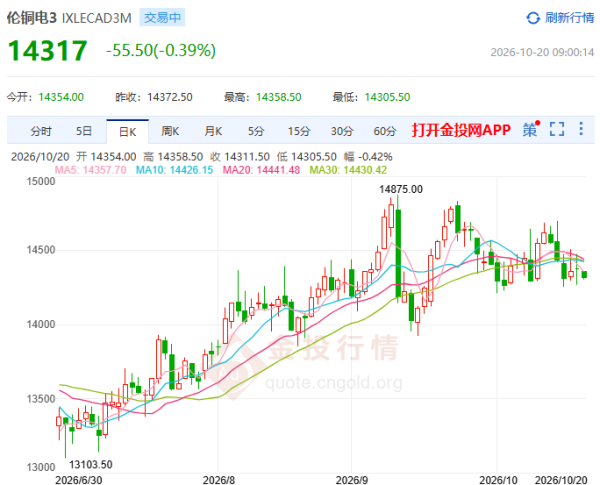Click the 2026/6/30 date axis label
600x485 pixels.
click(x=79, y=480)
